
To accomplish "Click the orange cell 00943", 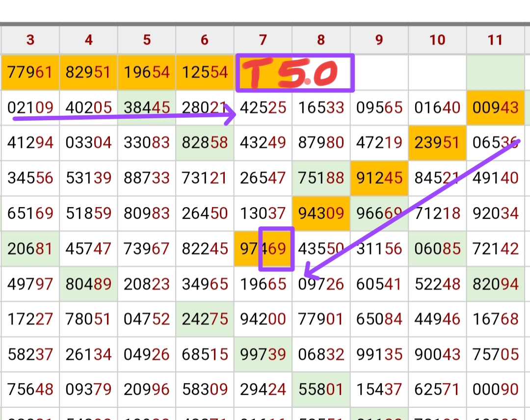I will (496, 108).
